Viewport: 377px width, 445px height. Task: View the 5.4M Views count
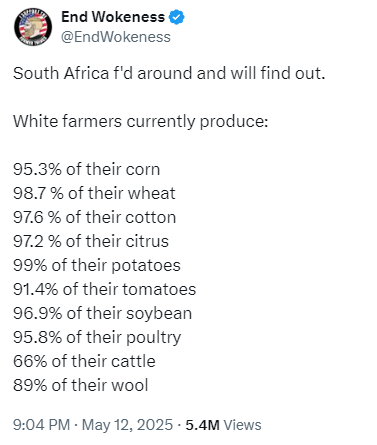pyautogui.click(x=223, y=425)
